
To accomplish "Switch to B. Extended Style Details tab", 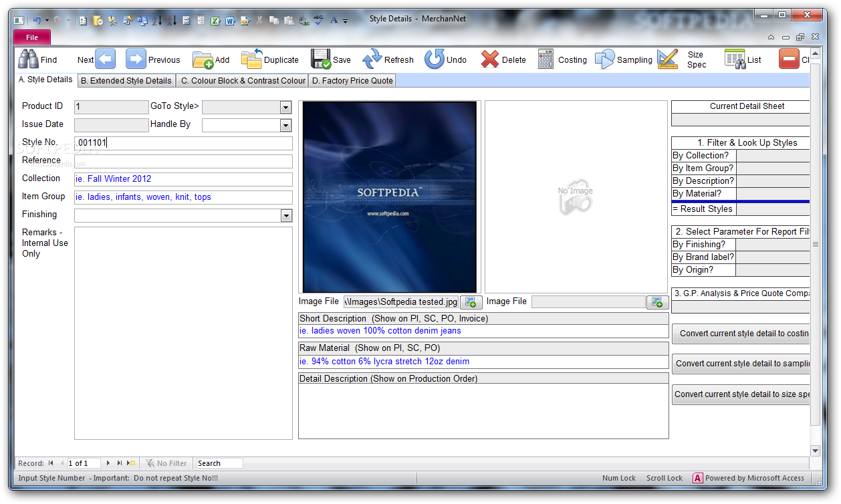I will coord(126,80).
